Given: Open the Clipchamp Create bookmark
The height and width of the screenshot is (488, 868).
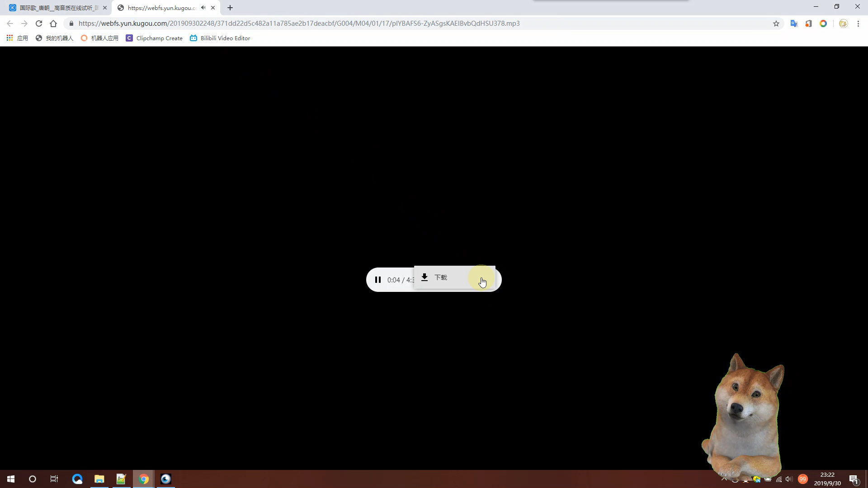Looking at the screenshot, I should click(x=154, y=38).
